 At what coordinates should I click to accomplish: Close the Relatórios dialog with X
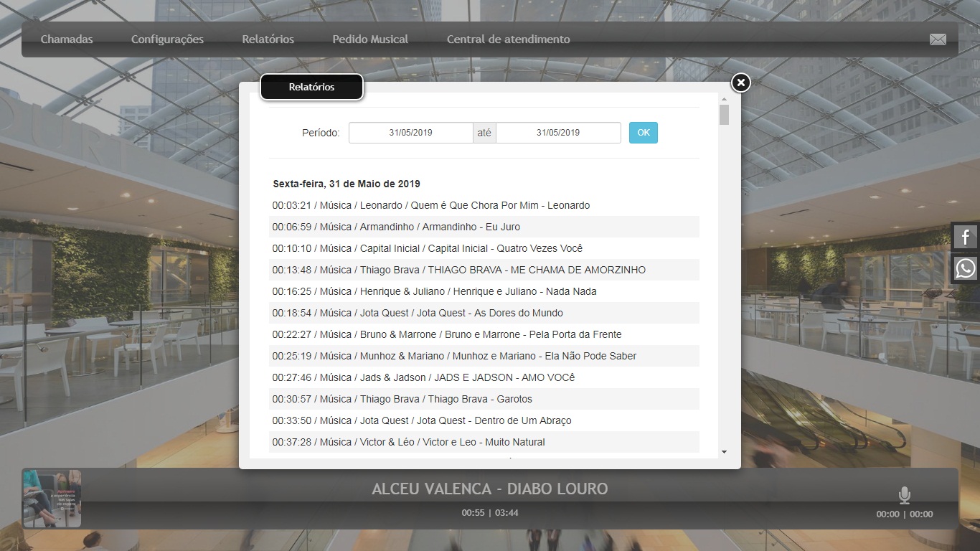pos(741,83)
